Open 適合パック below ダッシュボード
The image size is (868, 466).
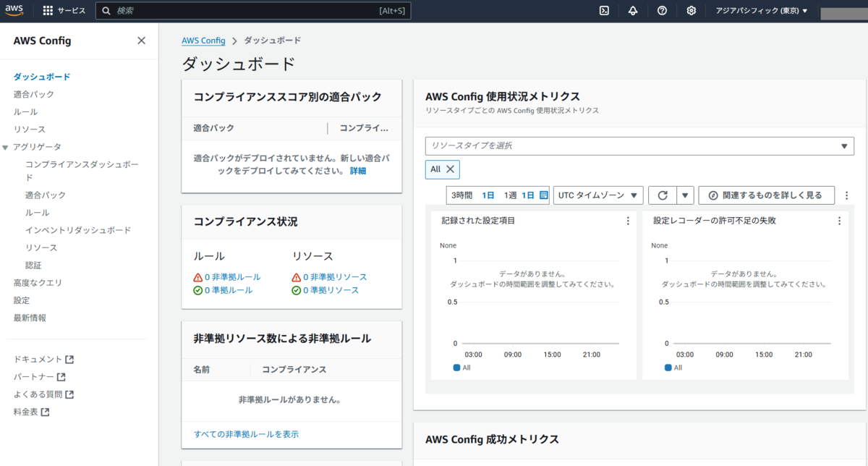click(x=33, y=94)
